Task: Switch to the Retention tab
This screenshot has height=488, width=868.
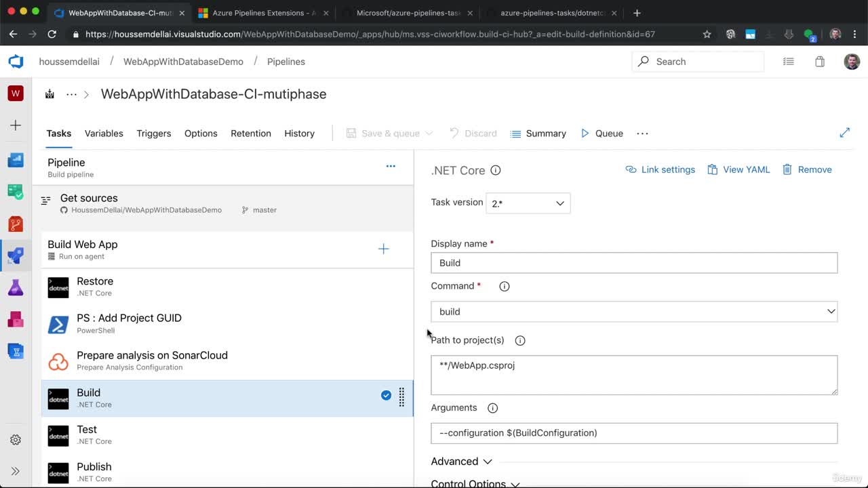Action: (x=251, y=134)
